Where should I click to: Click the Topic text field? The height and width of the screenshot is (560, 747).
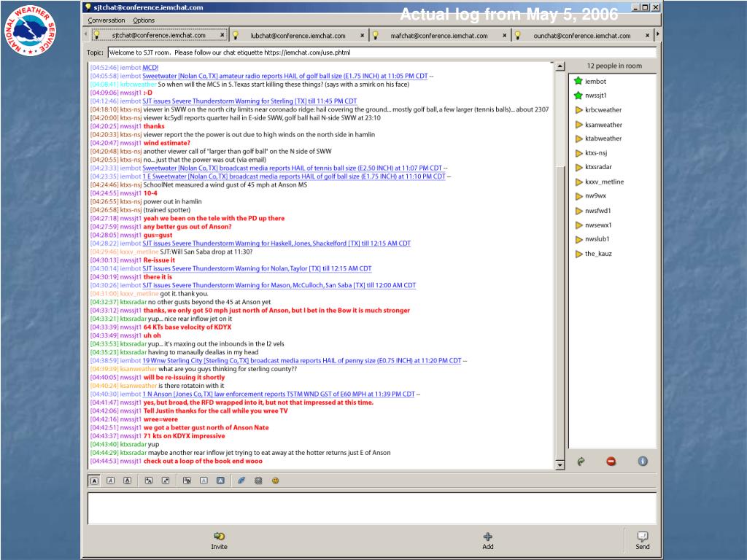pyautogui.click(x=382, y=52)
